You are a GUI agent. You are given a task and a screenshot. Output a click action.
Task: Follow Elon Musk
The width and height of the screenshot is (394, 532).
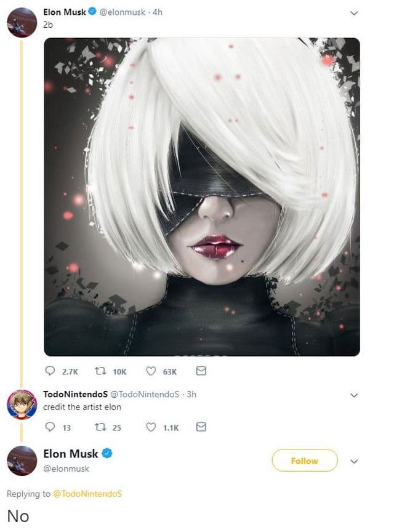click(x=305, y=461)
